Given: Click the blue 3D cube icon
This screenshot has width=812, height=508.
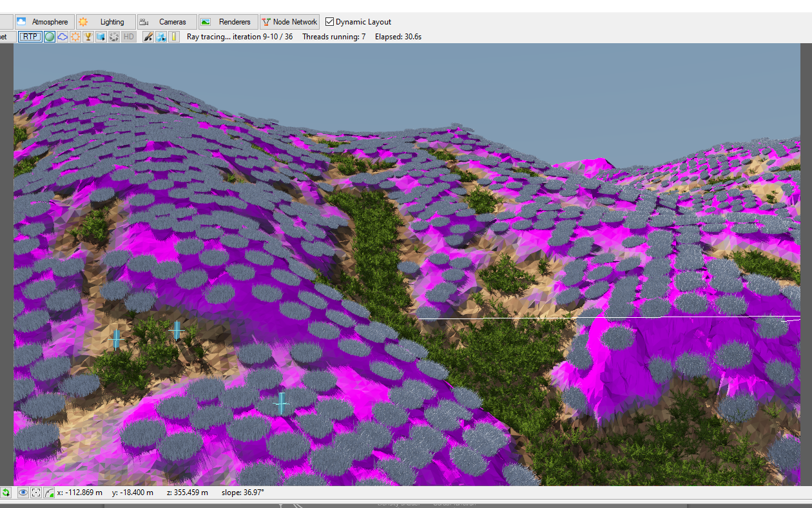Looking at the screenshot, I should coord(101,37).
